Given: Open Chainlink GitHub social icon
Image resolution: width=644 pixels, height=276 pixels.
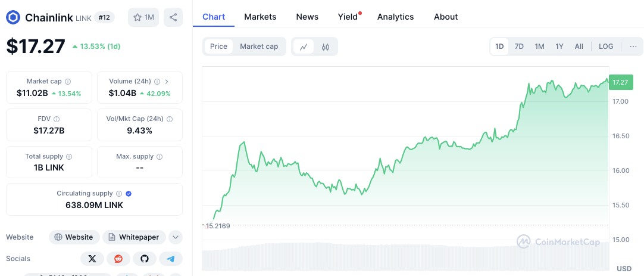Looking at the screenshot, I should point(145,259).
